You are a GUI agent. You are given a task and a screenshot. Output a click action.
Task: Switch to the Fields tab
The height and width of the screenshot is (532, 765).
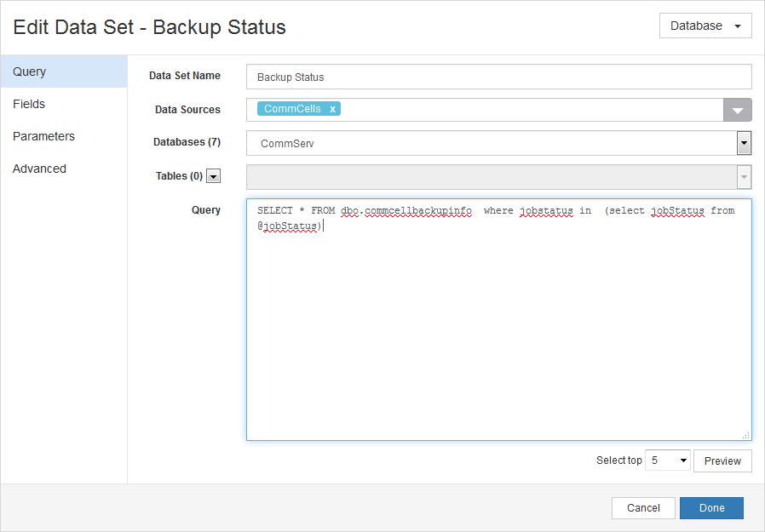tap(28, 103)
